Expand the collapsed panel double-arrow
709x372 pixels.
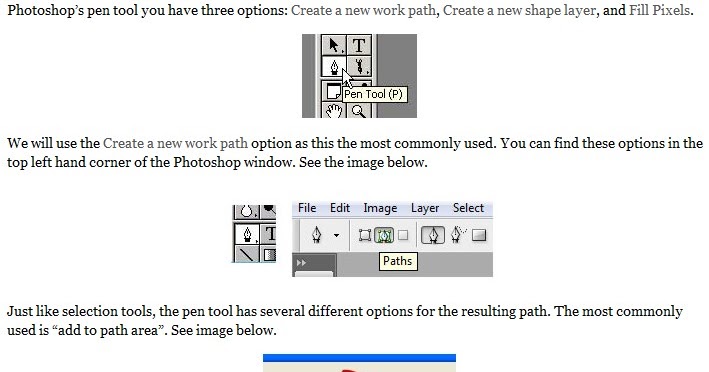[x=301, y=262]
